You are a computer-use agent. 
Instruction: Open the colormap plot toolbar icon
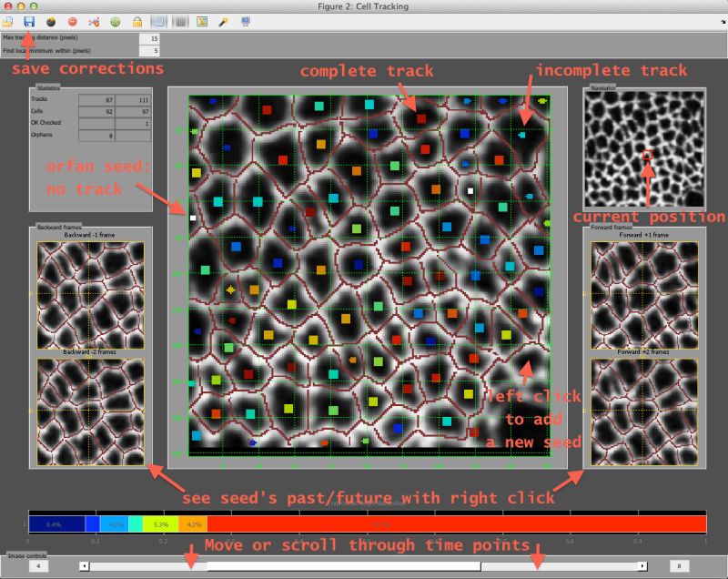click(x=201, y=24)
